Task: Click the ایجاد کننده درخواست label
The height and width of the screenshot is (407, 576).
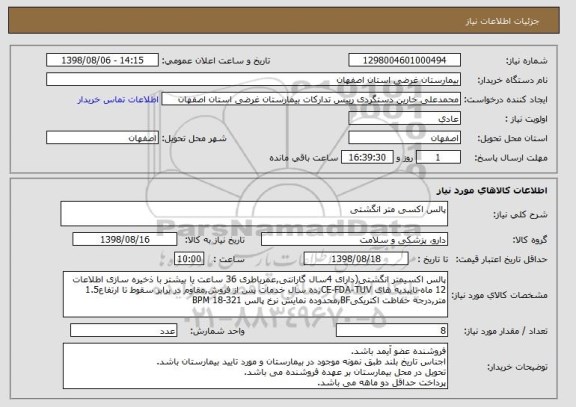Action: point(506,100)
